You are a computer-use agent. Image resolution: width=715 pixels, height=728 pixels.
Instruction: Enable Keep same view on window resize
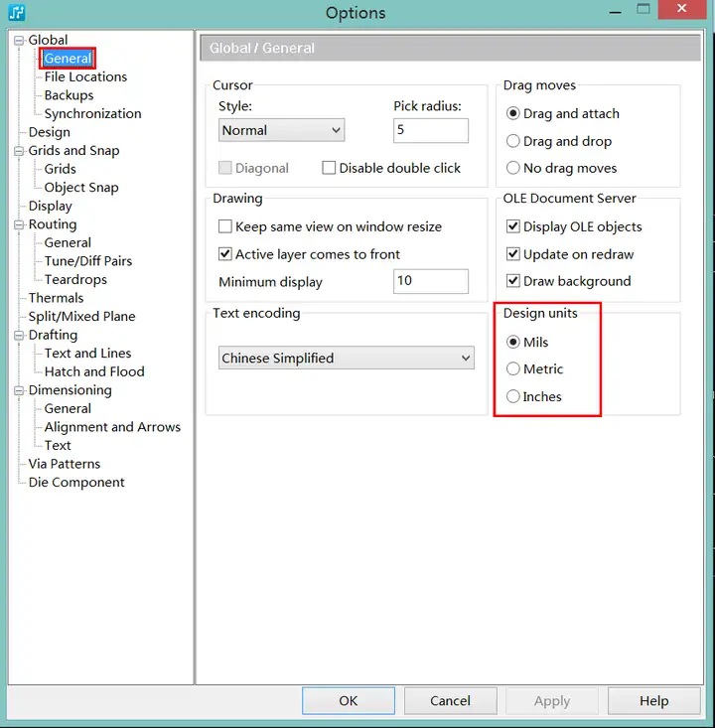tap(225, 226)
